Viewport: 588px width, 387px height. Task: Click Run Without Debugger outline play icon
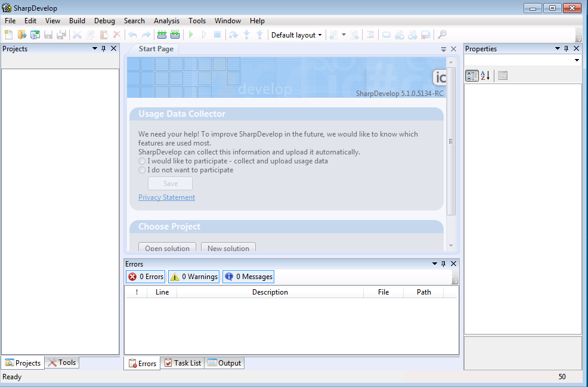(x=204, y=35)
